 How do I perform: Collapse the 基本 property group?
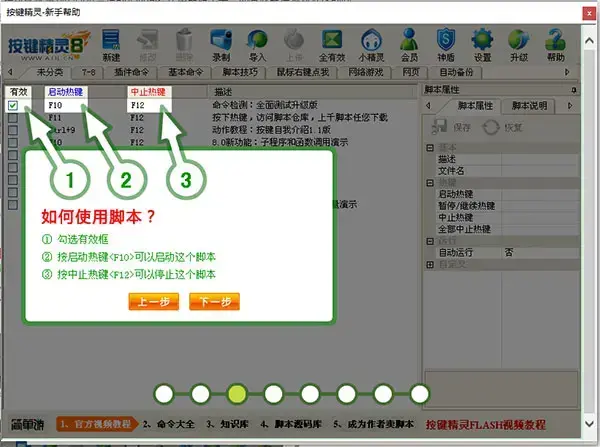(430, 148)
